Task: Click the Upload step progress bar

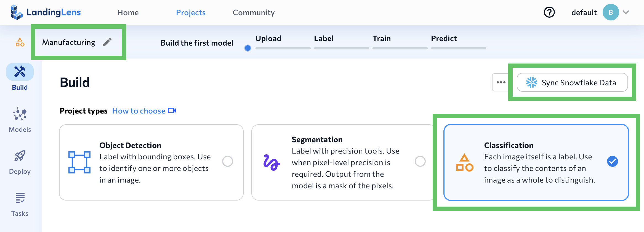Action: pyautogui.click(x=283, y=48)
